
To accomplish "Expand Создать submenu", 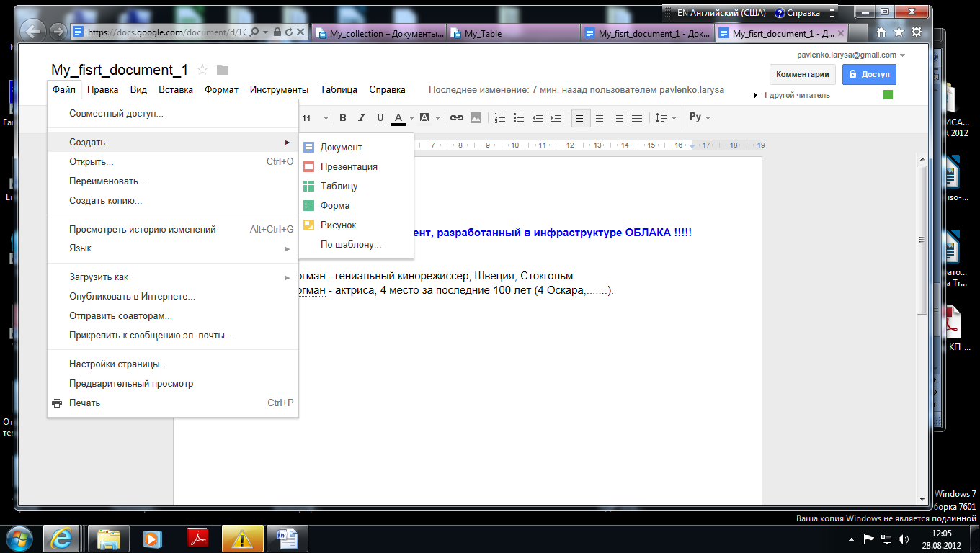I will 173,143.
